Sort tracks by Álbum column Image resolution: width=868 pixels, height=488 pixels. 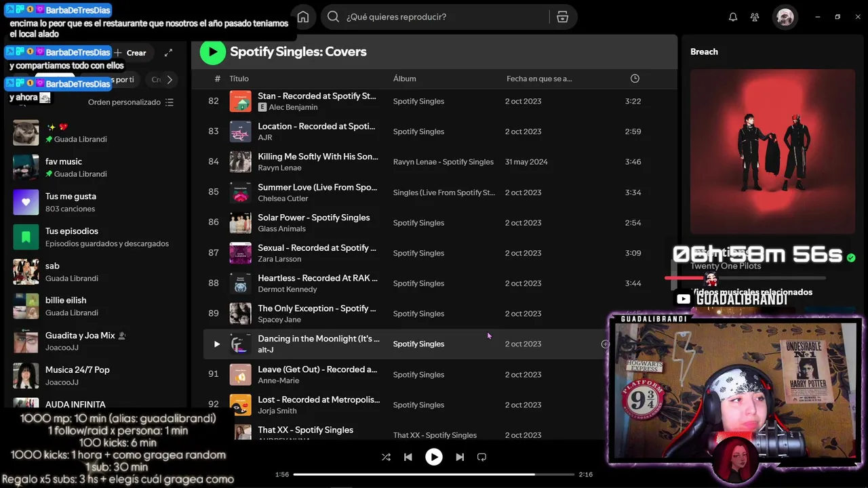405,79
